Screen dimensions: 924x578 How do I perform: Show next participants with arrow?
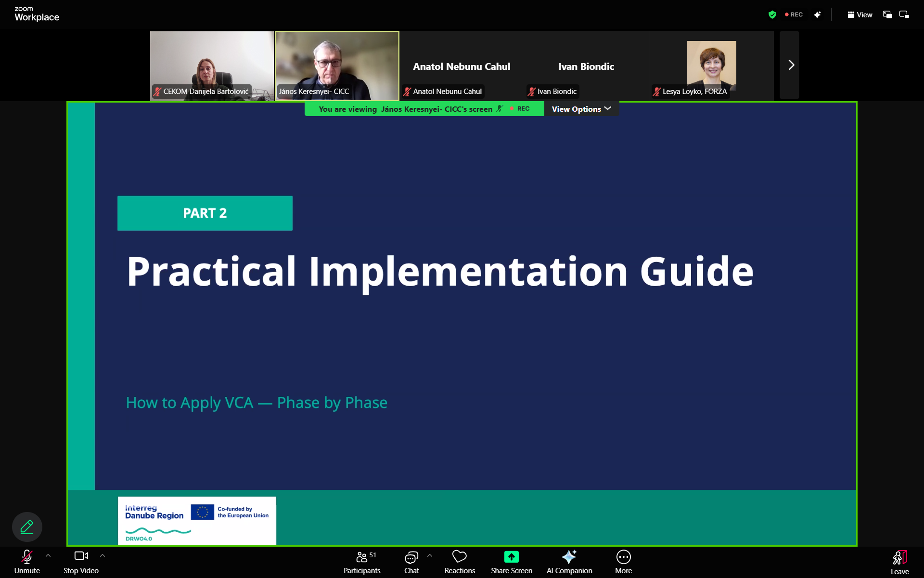791,65
